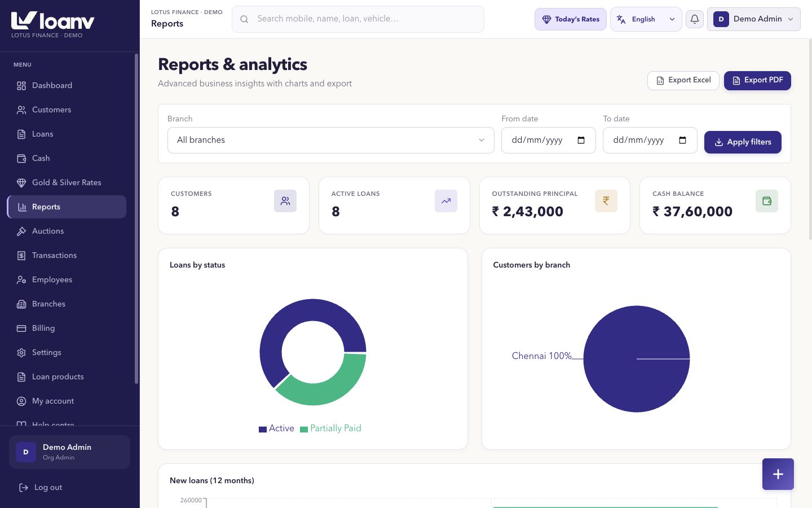The image size is (812, 508).
Task: Open the Loans page
Action: pyautogui.click(x=67, y=134)
